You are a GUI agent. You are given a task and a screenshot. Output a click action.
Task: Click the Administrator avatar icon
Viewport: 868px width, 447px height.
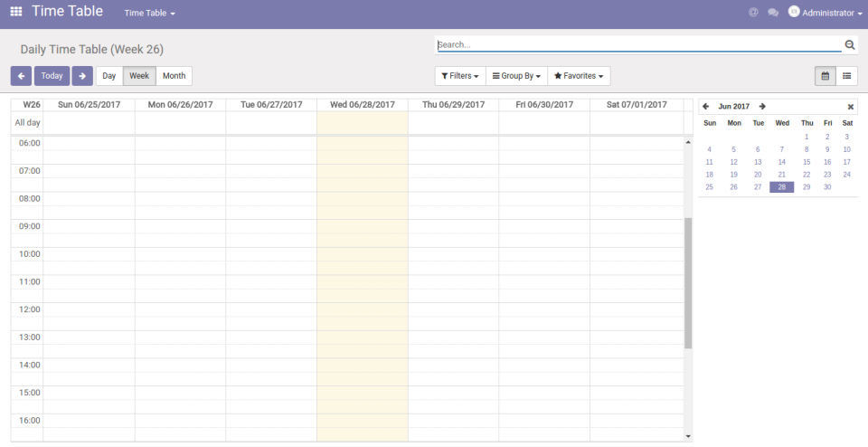click(x=794, y=12)
